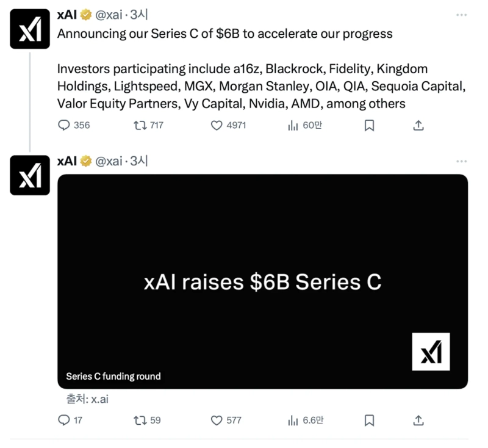488x448 pixels.
Task: Open more options for first tweet
Action: point(461,15)
